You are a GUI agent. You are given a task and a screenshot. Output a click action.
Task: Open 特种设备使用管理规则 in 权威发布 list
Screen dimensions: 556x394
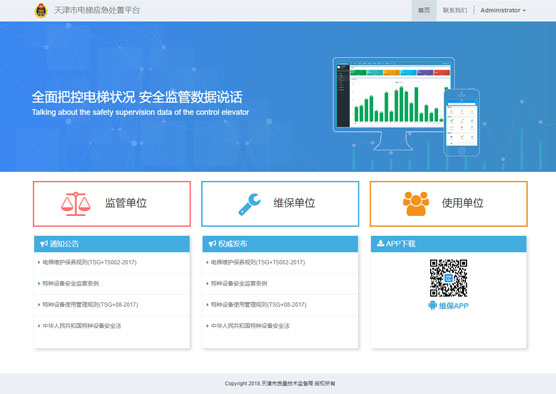coord(258,305)
